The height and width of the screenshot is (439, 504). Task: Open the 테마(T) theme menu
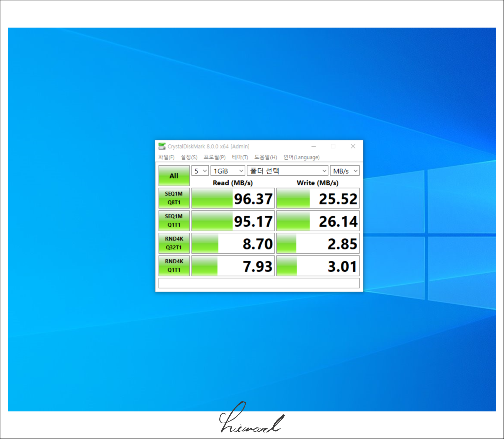240,157
